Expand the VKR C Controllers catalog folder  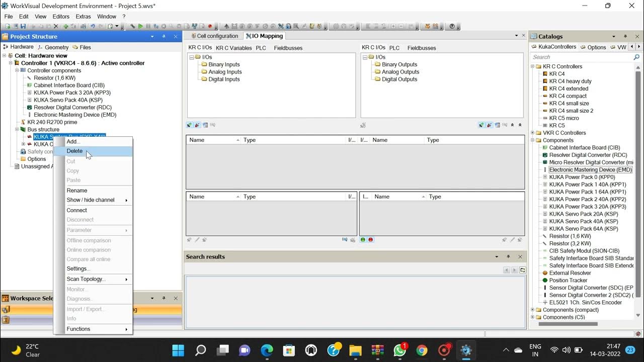tap(532, 133)
